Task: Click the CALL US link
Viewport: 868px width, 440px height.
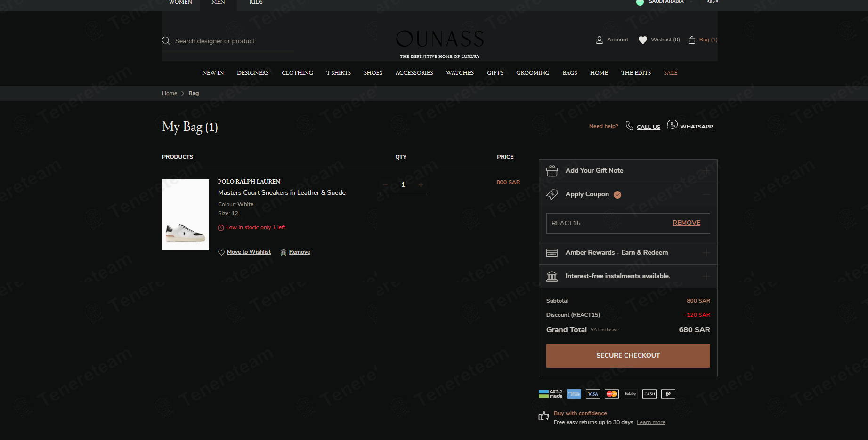Action: [649, 127]
